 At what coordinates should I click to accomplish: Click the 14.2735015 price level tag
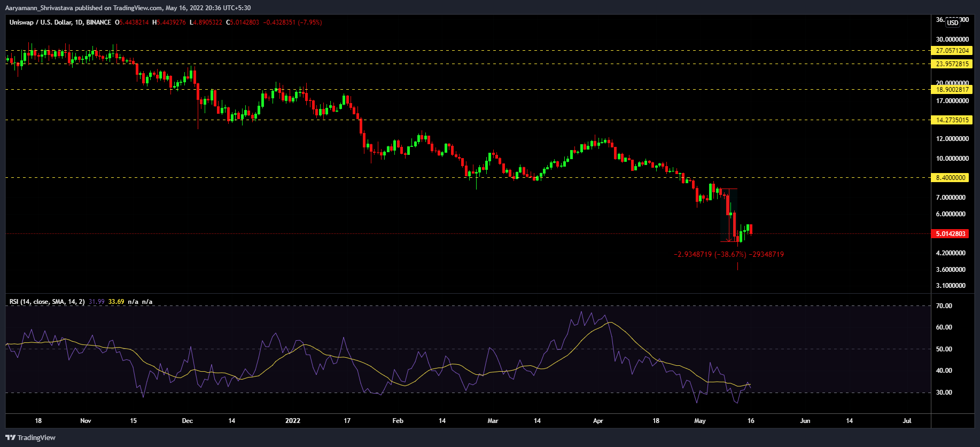point(952,120)
